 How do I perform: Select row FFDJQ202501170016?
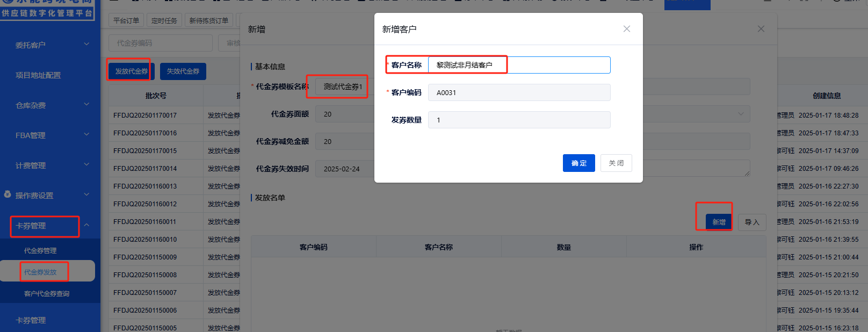(145, 133)
